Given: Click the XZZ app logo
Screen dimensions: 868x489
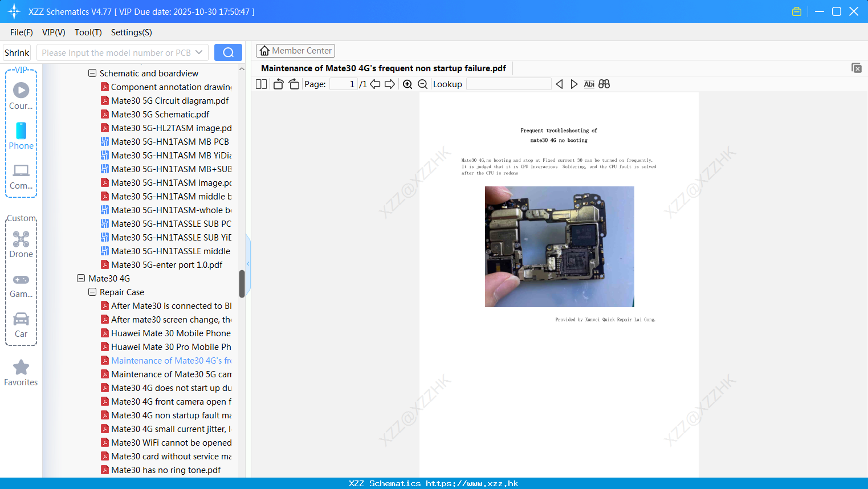Looking at the screenshot, I should pyautogui.click(x=14, y=11).
